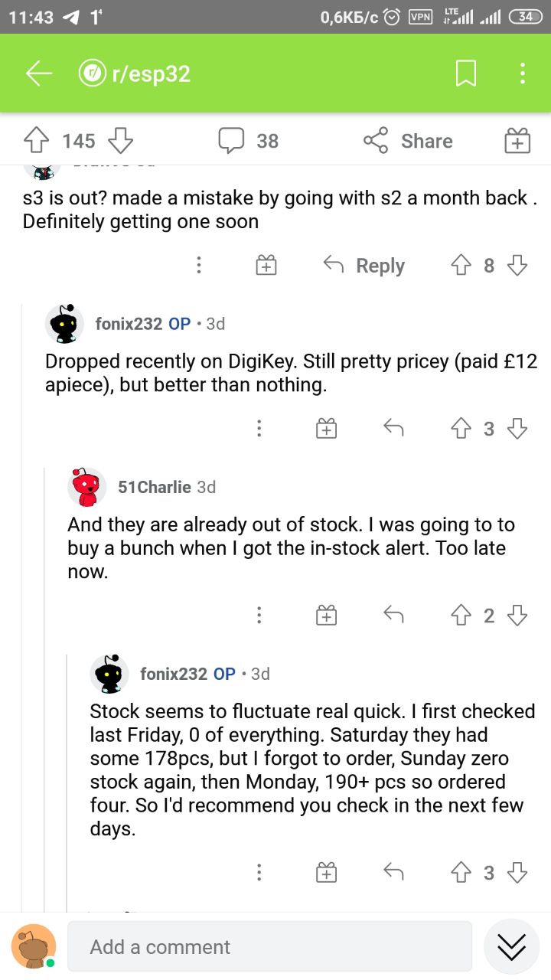Reply arrow on the DigiKey comment
The width and height of the screenshot is (551, 980).
pos(393,429)
